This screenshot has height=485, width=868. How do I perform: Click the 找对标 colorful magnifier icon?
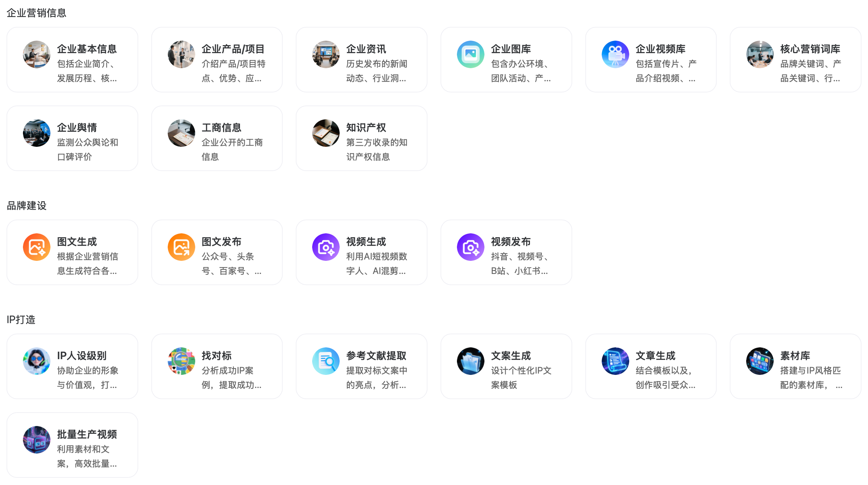tap(181, 361)
